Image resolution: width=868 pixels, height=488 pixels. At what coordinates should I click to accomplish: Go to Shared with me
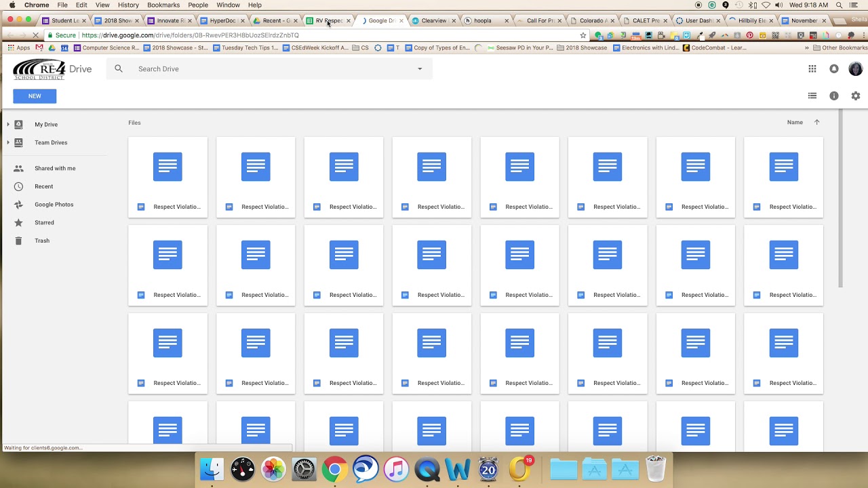tap(55, 168)
